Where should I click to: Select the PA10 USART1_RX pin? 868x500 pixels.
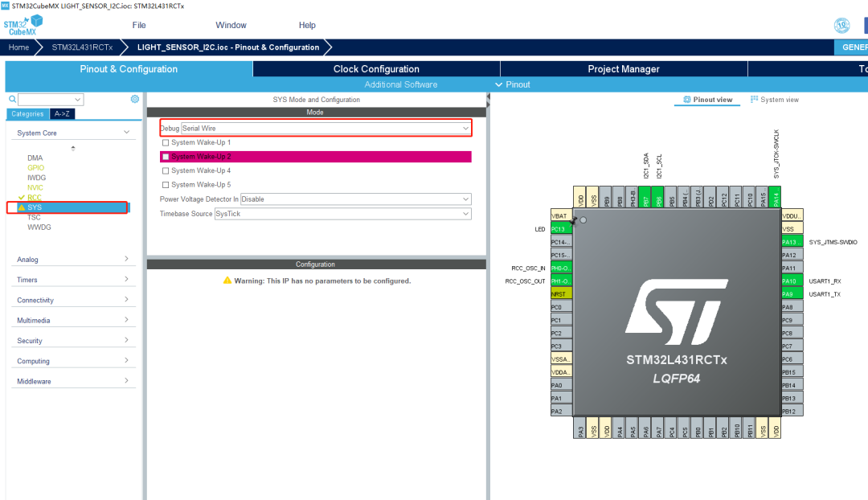point(792,281)
